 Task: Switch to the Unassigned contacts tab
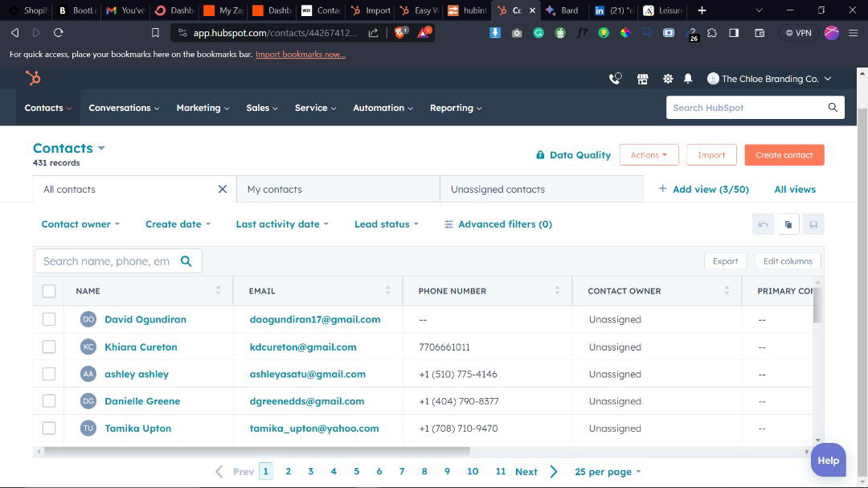click(497, 189)
